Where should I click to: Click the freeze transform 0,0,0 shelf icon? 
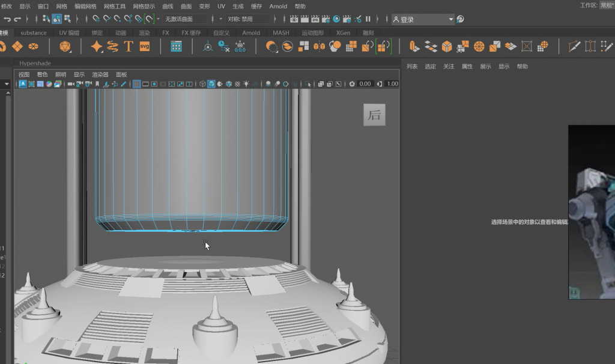pos(240,46)
